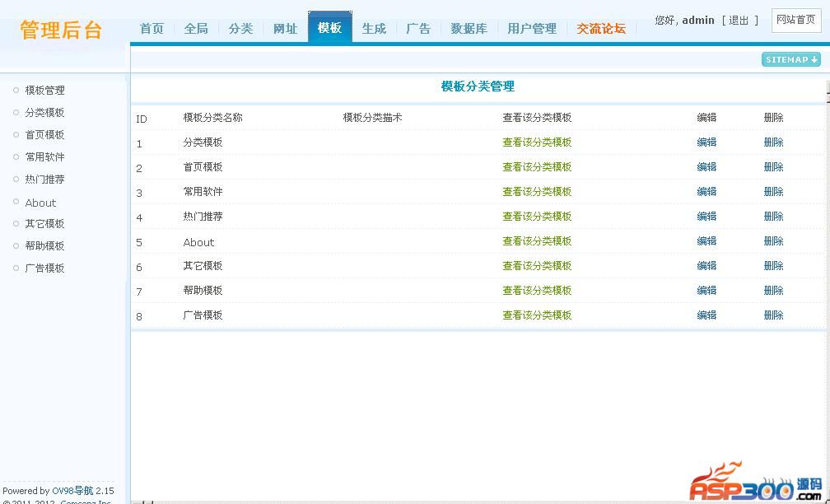This screenshot has width=830, height=504.
Task: Click the 网站首页 button
Action: click(795, 20)
